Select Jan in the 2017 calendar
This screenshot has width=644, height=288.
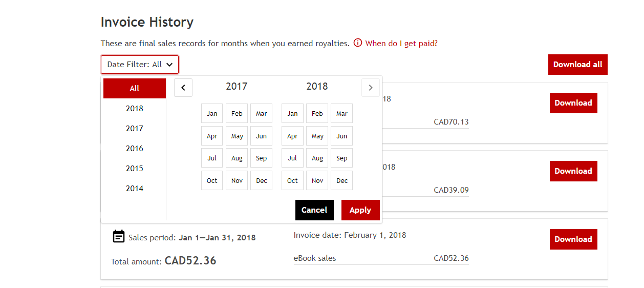212,113
